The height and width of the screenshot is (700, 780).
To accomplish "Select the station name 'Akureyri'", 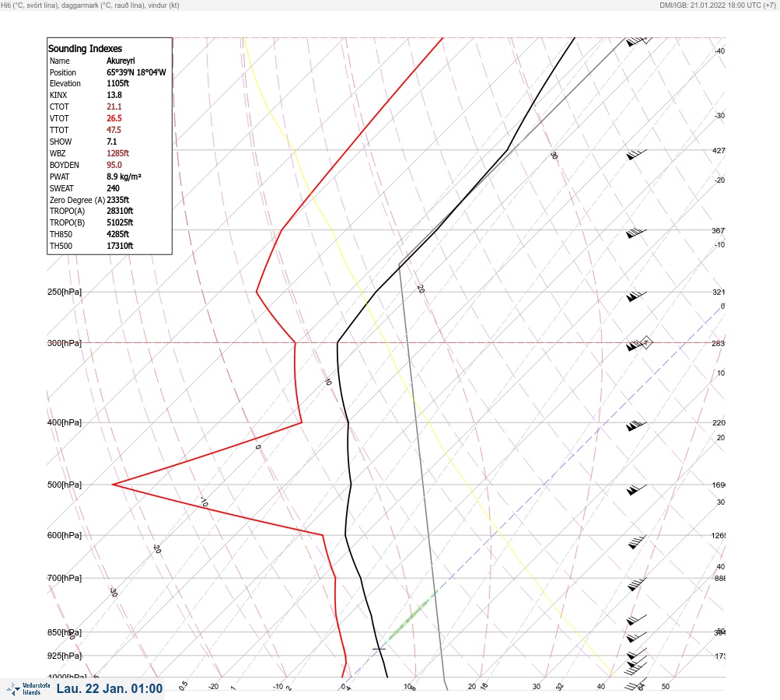I will point(121,61).
